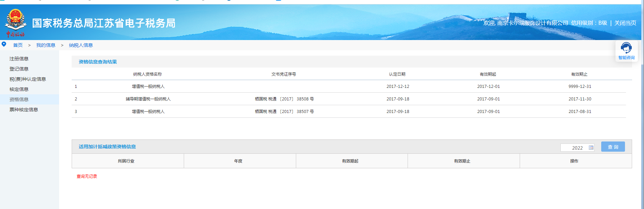Click the location pin icon beside breadcrumb

[4, 44]
